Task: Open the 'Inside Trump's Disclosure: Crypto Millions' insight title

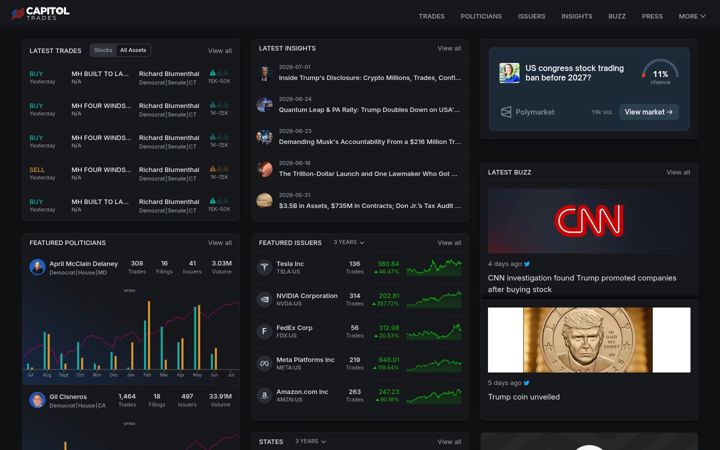Action: [x=370, y=78]
